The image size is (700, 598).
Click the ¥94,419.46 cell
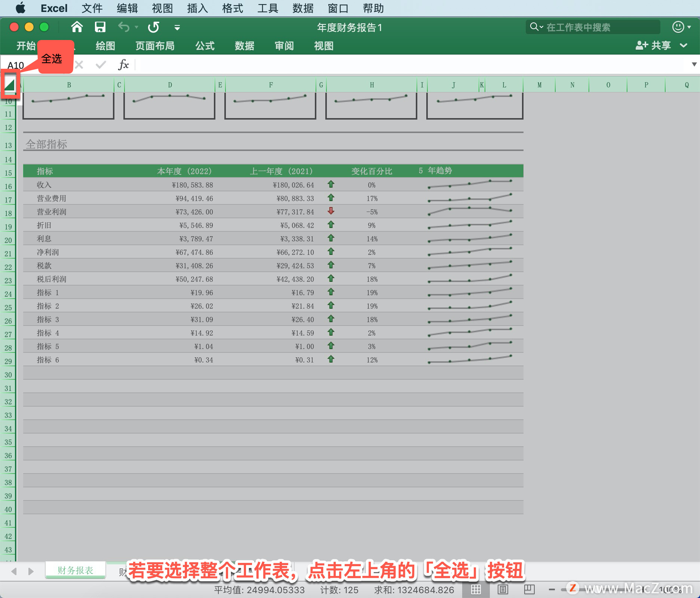tap(194, 198)
